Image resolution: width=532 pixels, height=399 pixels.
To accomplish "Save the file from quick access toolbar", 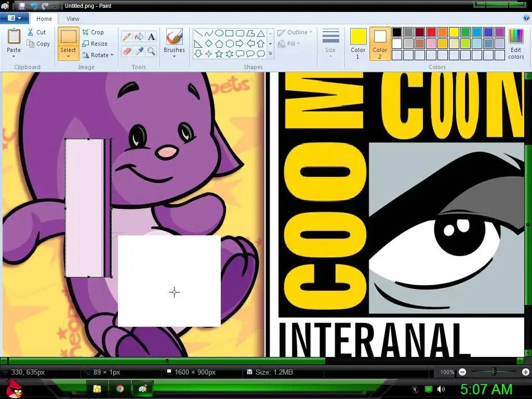I will click(x=22, y=6).
